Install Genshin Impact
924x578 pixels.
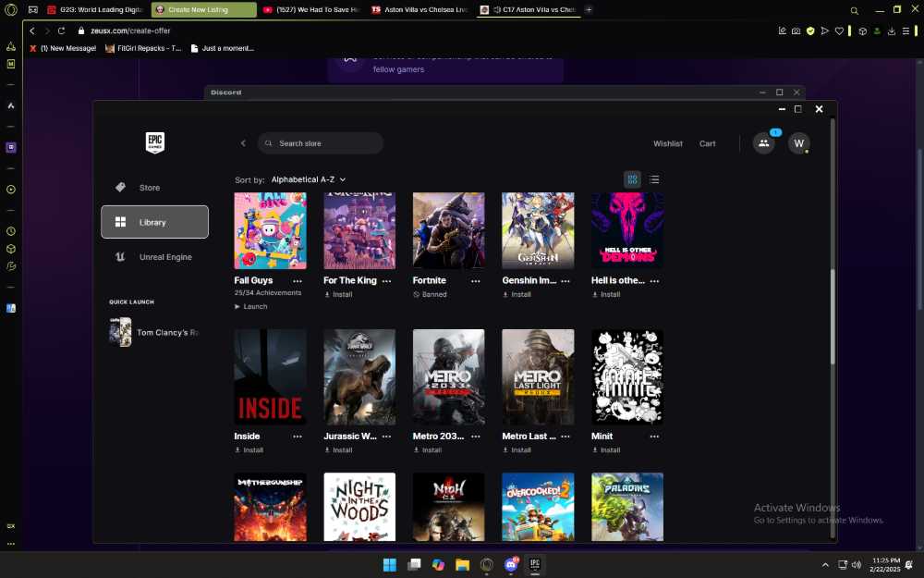click(x=517, y=294)
